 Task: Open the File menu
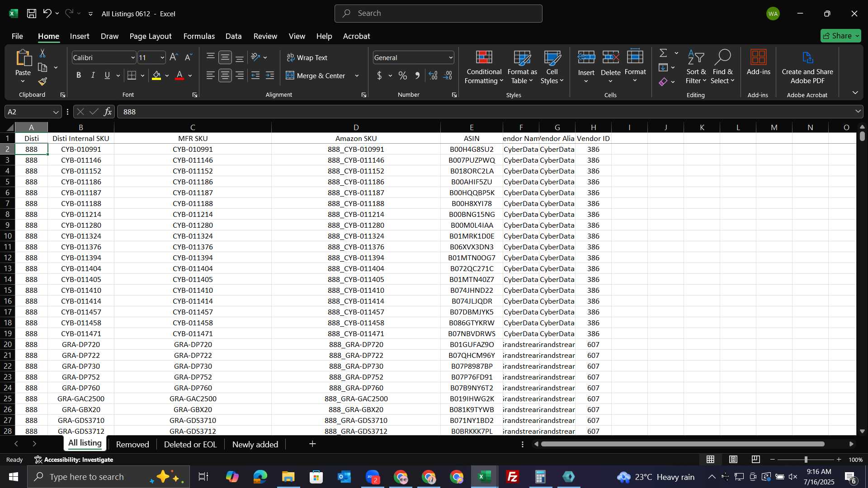point(17,36)
